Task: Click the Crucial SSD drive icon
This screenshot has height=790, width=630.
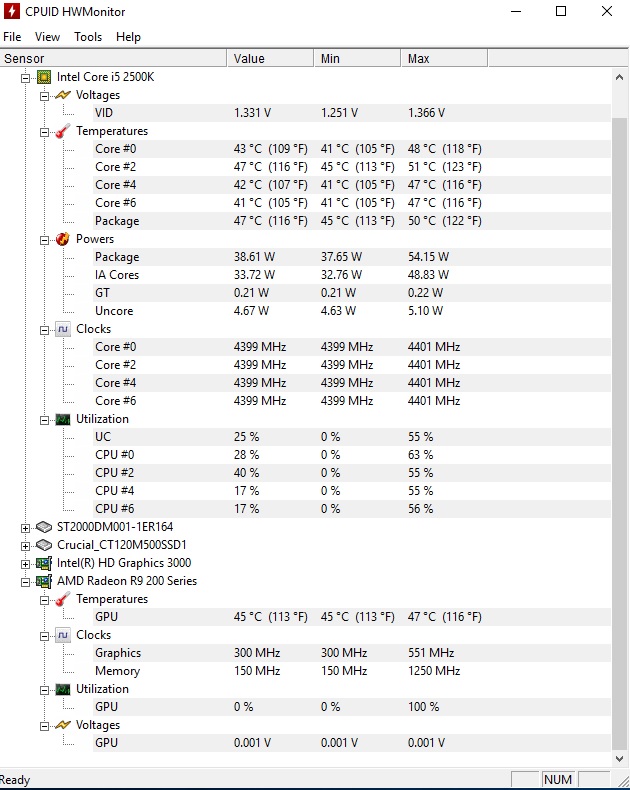Action: 44,545
